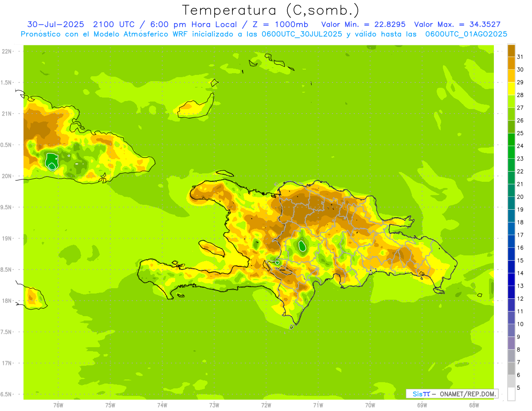
Task: Click the "Valor Min. = 22.8295" readout
Action: tap(363, 24)
